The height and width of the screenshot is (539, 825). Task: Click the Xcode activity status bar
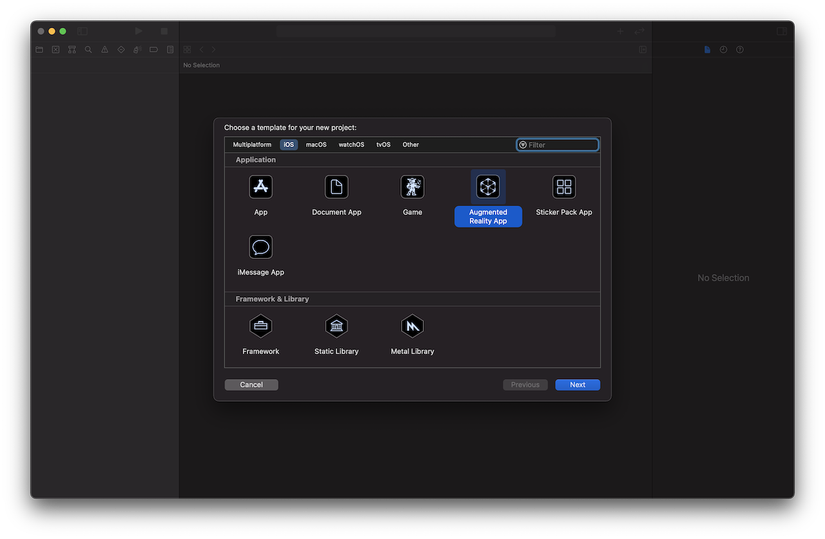click(416, 31)
